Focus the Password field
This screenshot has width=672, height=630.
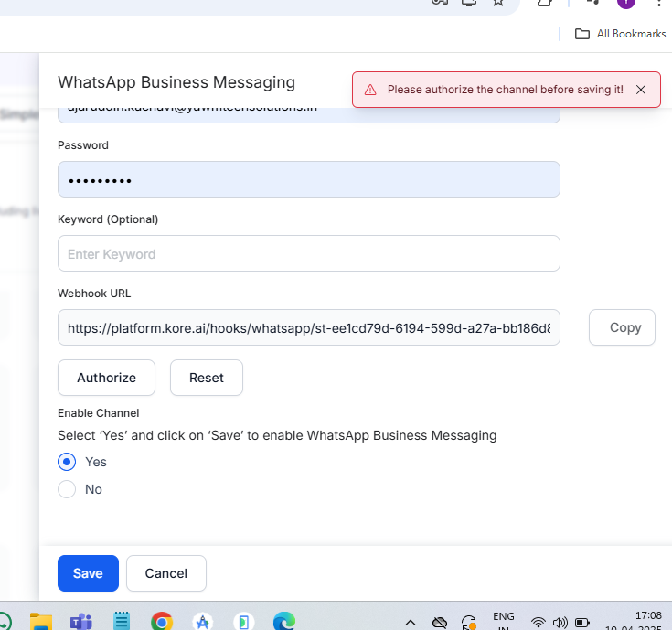(309, 179)
